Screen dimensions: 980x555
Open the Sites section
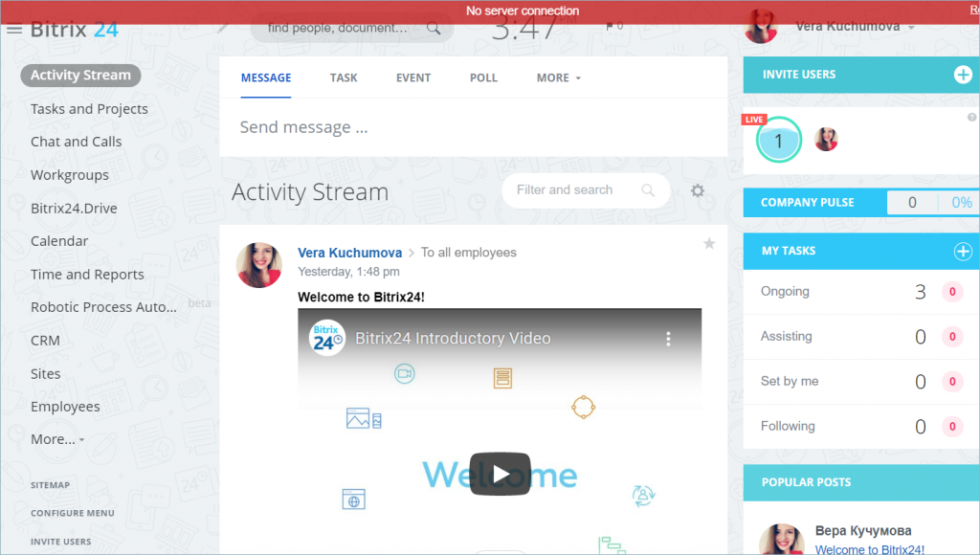[46, 374]
